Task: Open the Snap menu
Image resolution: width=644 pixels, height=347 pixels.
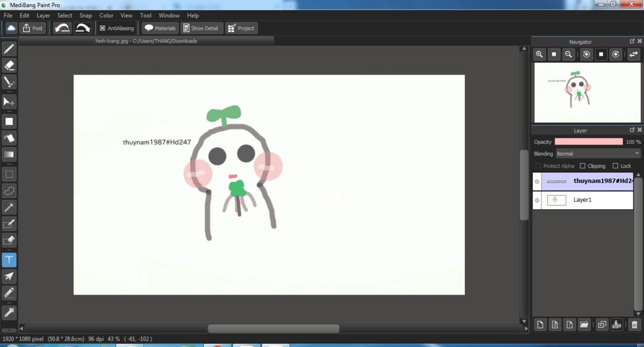Action: [86, 15]
